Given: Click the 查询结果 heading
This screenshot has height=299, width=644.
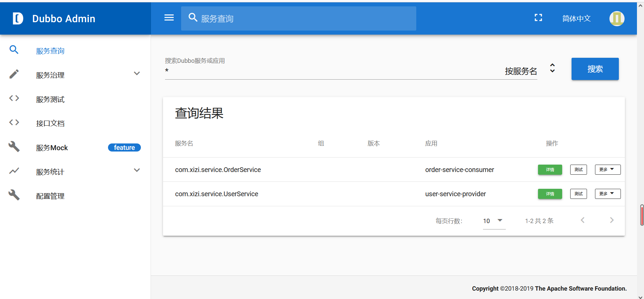Looking at the screenshot, I should click(199, 113).
